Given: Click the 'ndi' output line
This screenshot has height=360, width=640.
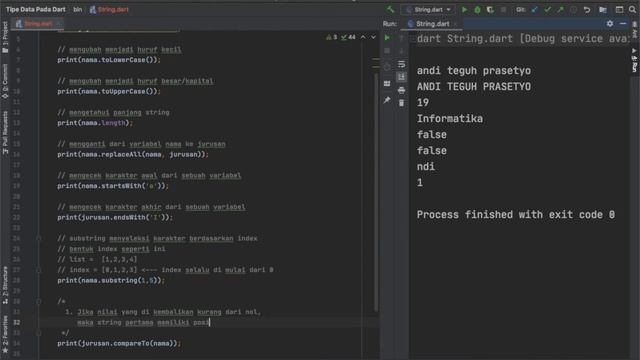Looking at the screenshot, I should 425,167.
